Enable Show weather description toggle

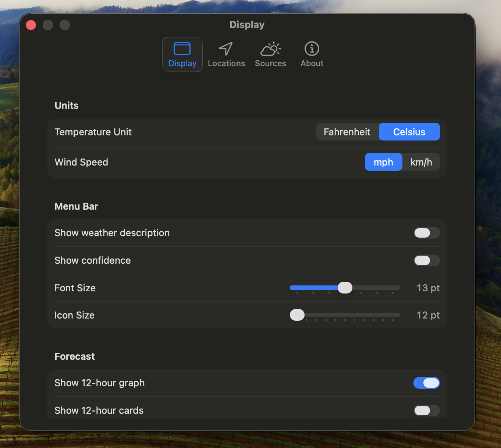coord(427,233)
